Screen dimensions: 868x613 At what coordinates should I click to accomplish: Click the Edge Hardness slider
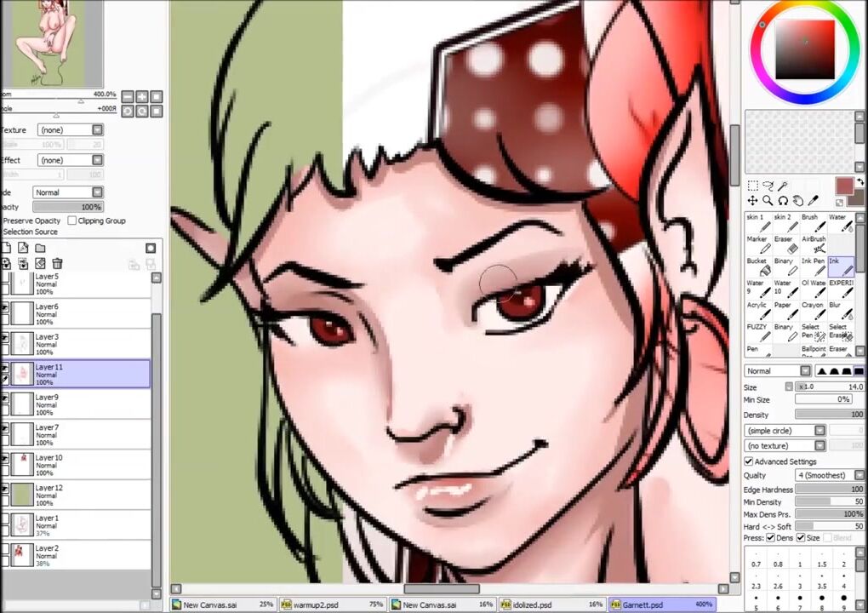(830, 490)
